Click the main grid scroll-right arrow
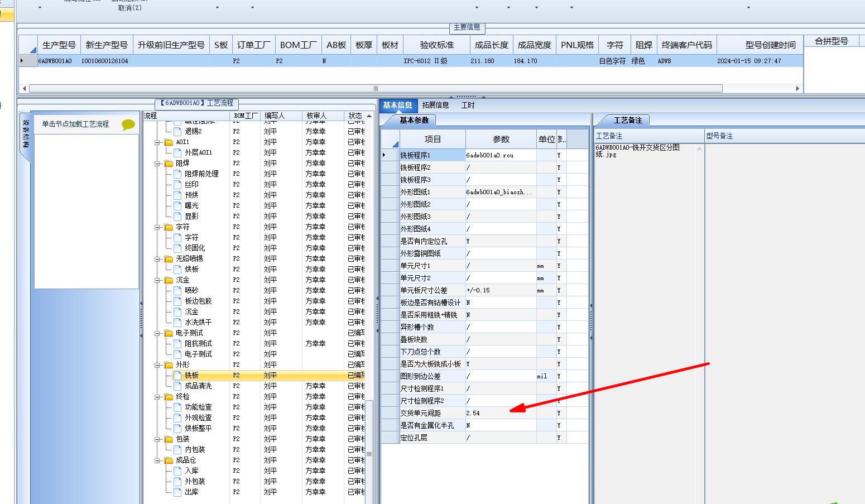This screenshot has width=865, height=504. click(797, 88)
